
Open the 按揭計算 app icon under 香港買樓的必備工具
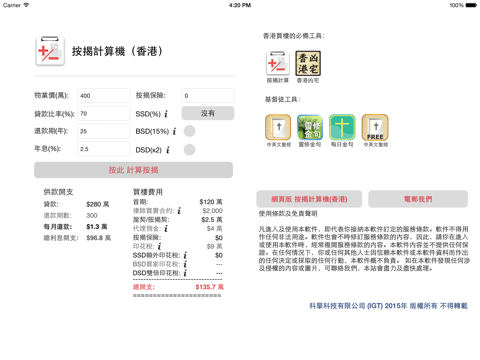[278, 63]
